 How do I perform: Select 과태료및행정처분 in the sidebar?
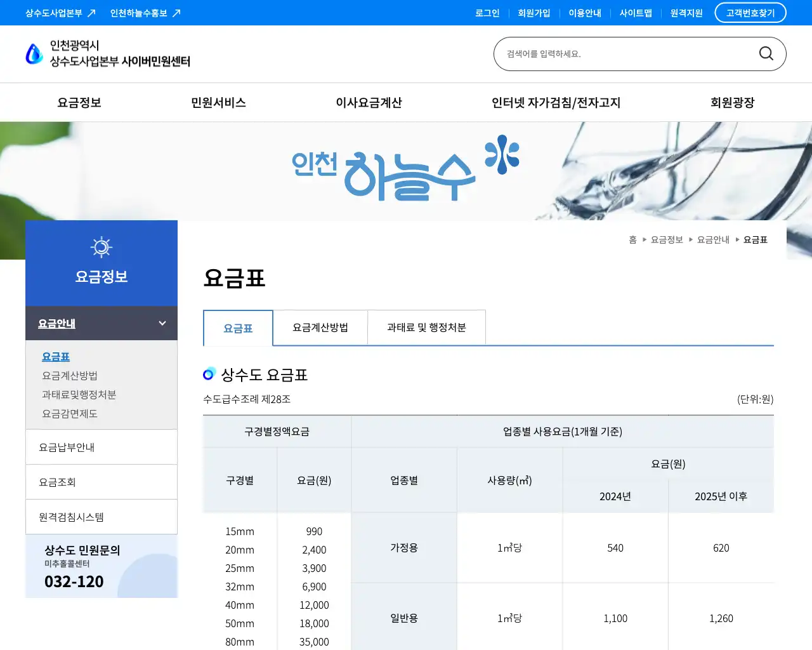(x=79, y=395)
